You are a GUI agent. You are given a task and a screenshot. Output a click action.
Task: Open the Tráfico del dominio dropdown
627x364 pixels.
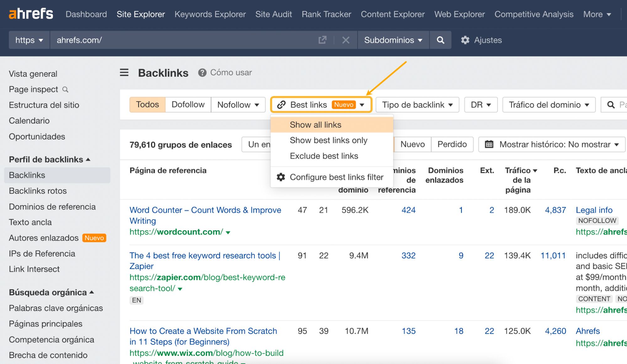(x=549, y=105)
